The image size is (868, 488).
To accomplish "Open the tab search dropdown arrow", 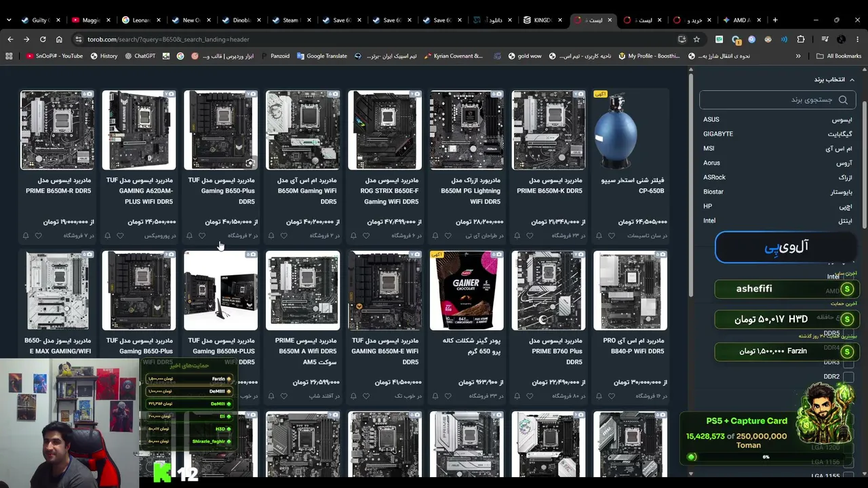I will (10, 20).
